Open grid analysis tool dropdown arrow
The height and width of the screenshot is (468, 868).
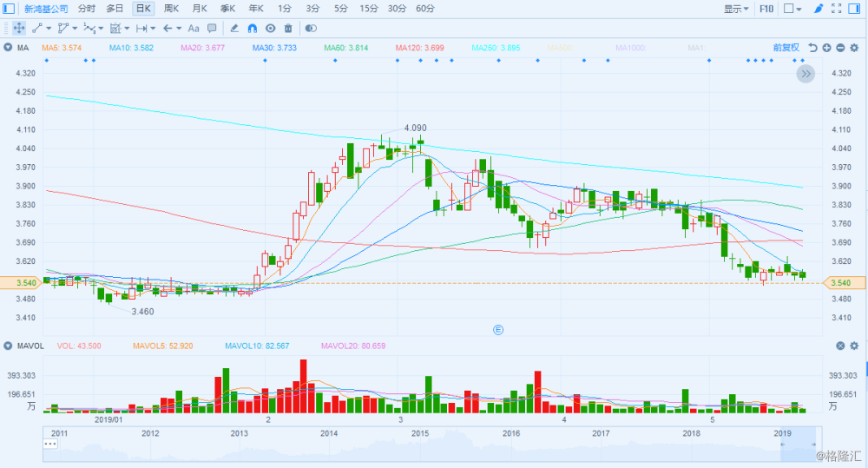(127, 29)
